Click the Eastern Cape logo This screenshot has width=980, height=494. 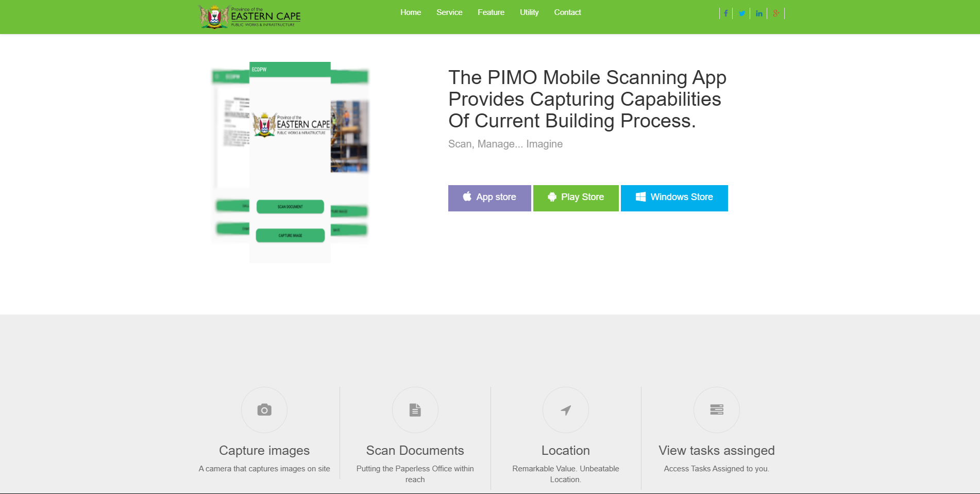(250, 17)
